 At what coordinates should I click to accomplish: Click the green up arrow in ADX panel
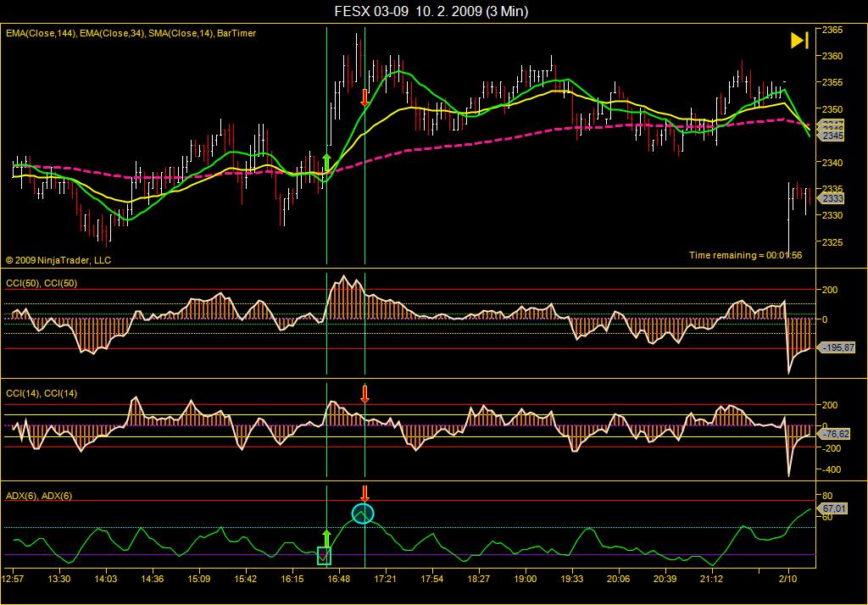click(x=326, y=539)
